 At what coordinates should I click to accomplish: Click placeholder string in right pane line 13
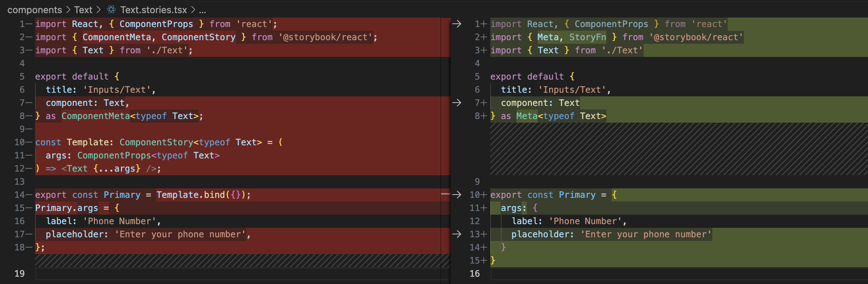pos(646,234)
